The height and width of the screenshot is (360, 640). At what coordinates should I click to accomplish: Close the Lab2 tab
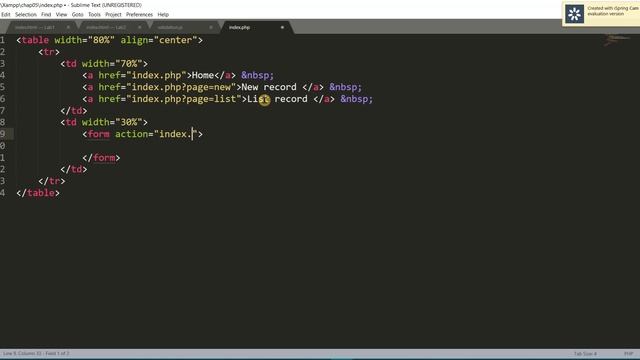pos(140,27)
